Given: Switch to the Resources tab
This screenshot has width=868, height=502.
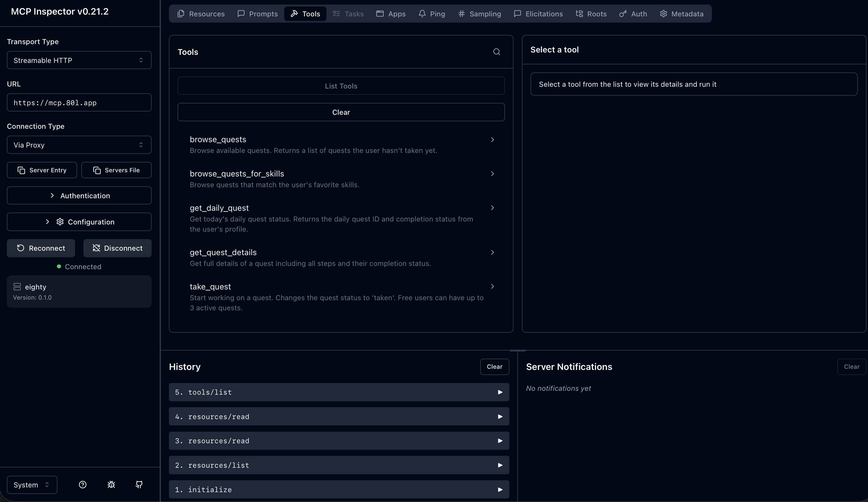Looking at the screenshot, I should (201, 14).
